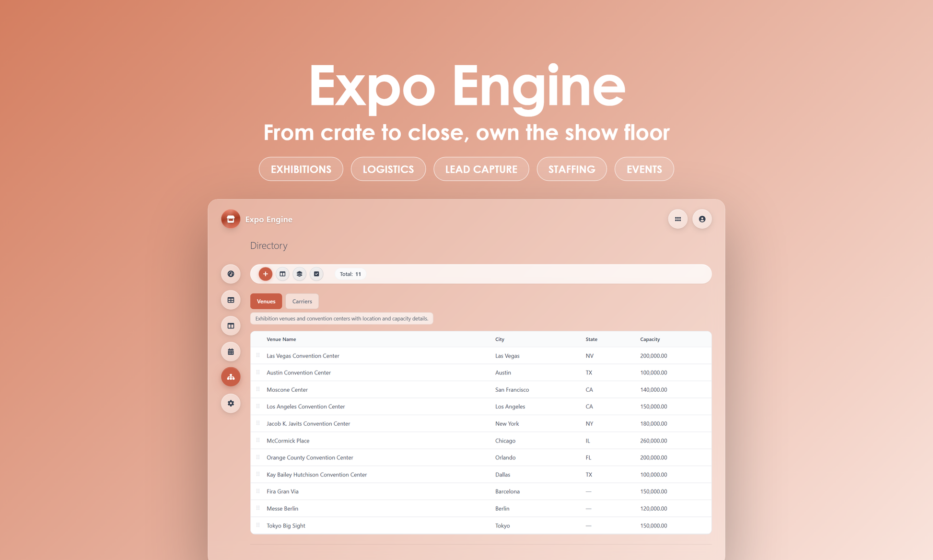The height and width of the screenshot is (560, 933).
Task: Click the STAFFING pill
Action: pyautogui.click(x=572, y=169)
